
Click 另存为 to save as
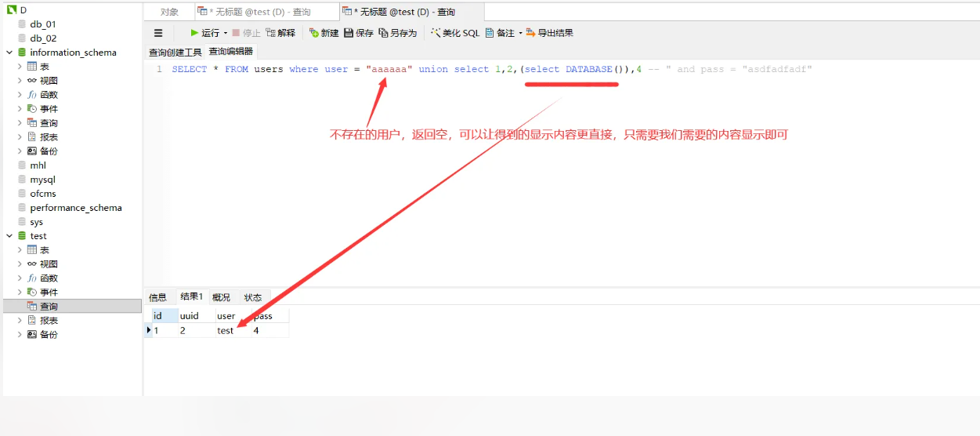click(397, 33)
